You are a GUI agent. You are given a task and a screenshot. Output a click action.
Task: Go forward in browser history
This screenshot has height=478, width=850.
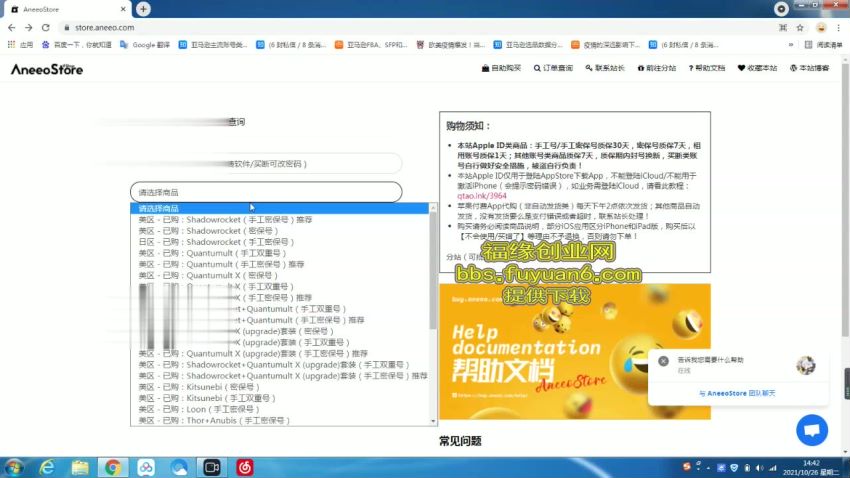(x=29, y=28)
